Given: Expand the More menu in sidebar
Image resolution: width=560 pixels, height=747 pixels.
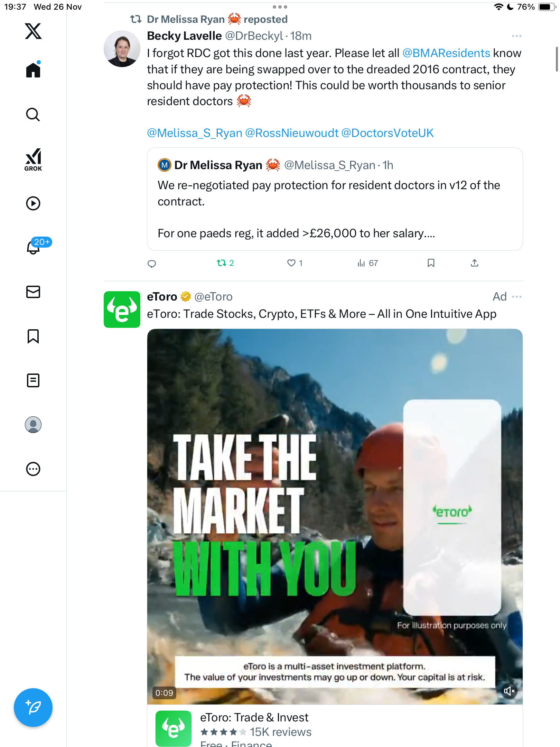Looking at the screenshot, I should 33,469.
